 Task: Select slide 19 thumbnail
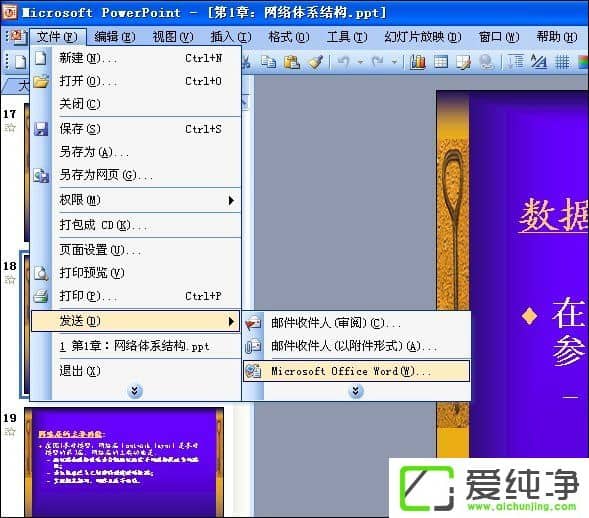(x=124, y=462)
